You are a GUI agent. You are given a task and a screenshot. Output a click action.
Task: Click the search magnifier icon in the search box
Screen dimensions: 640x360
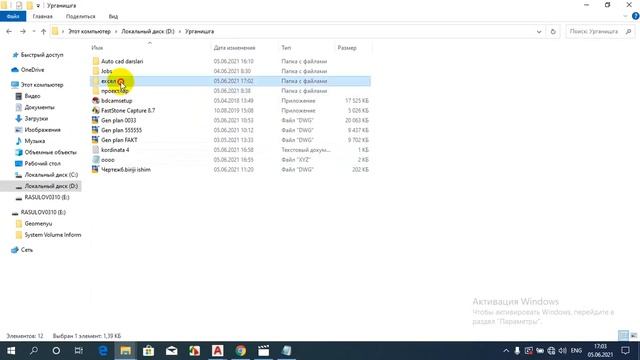[x=629, y=31]
